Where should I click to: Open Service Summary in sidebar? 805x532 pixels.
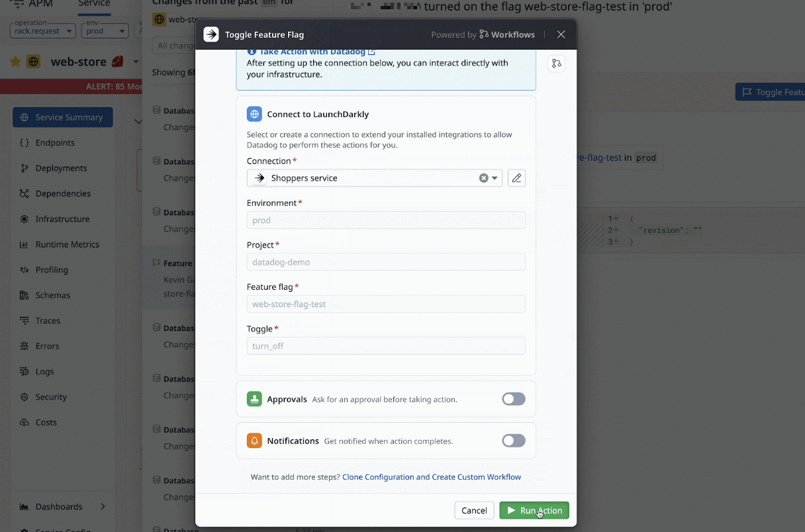(x=63, y=117)
